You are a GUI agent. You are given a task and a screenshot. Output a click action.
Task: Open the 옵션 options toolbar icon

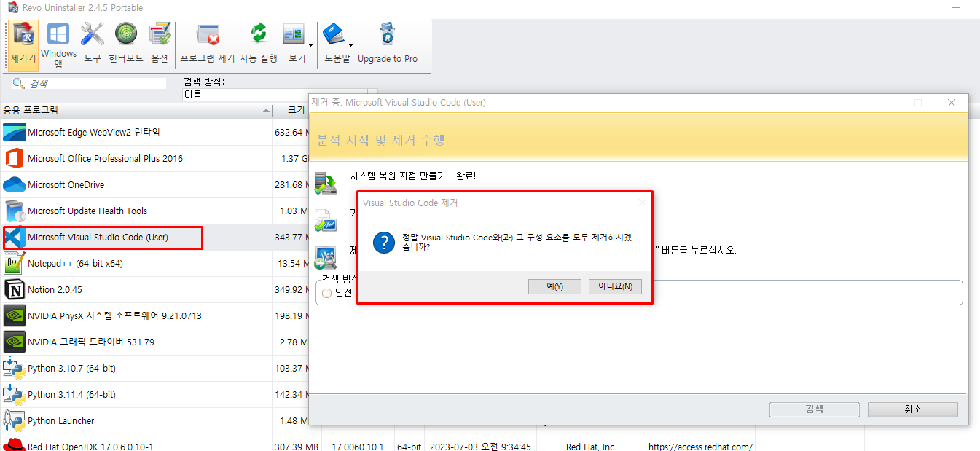point(160,44)
